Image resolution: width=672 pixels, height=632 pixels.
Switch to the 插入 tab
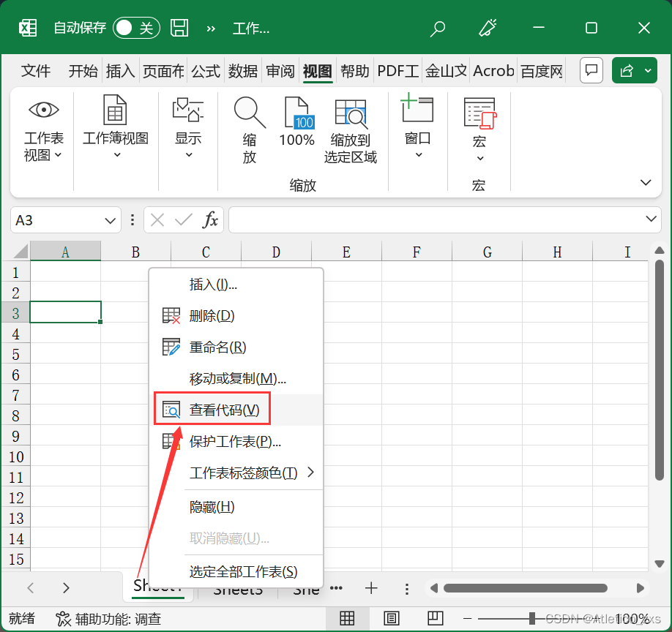(x=121, y=71)
